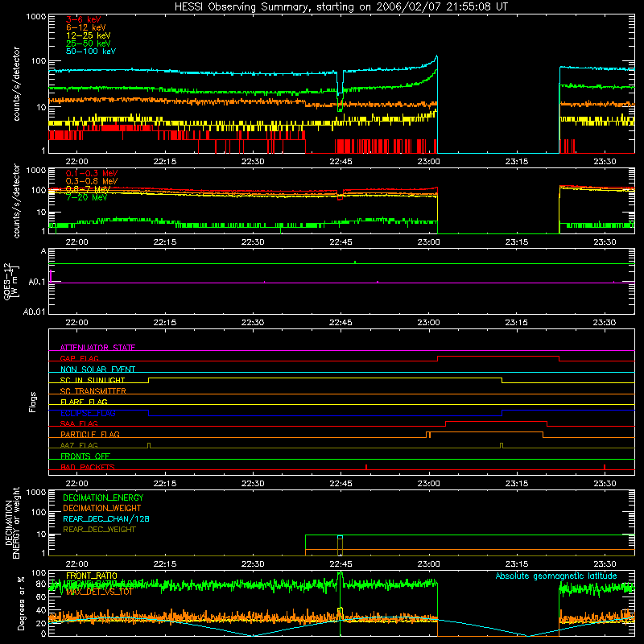
Task: Select the 6-12 keV legend label
Action: (x=86, y=27)
